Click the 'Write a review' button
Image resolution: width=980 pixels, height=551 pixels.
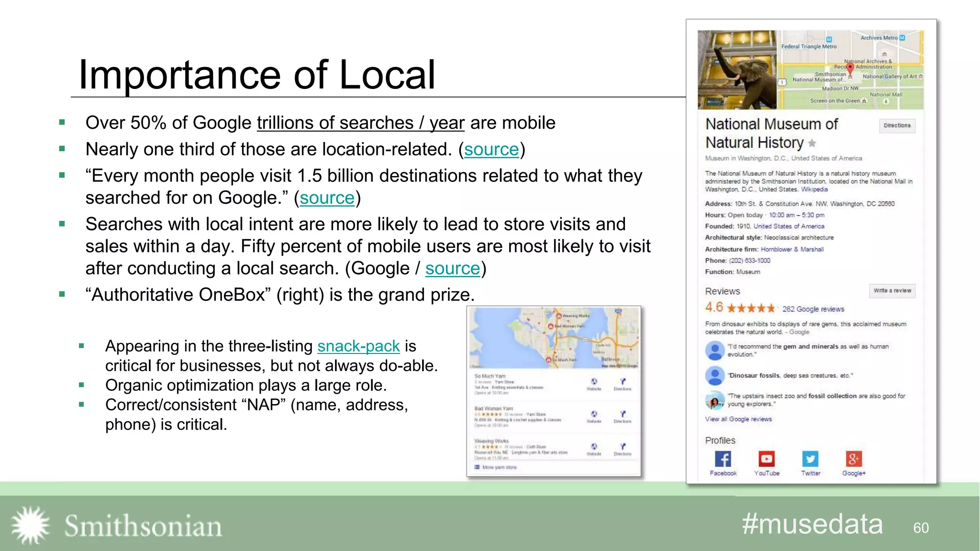point(892,291)
